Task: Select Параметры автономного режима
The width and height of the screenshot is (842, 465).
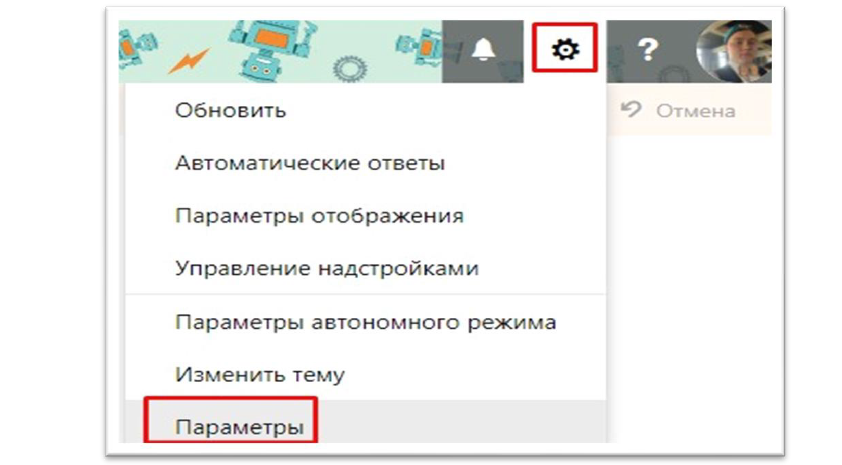Action: pos(366,322)
